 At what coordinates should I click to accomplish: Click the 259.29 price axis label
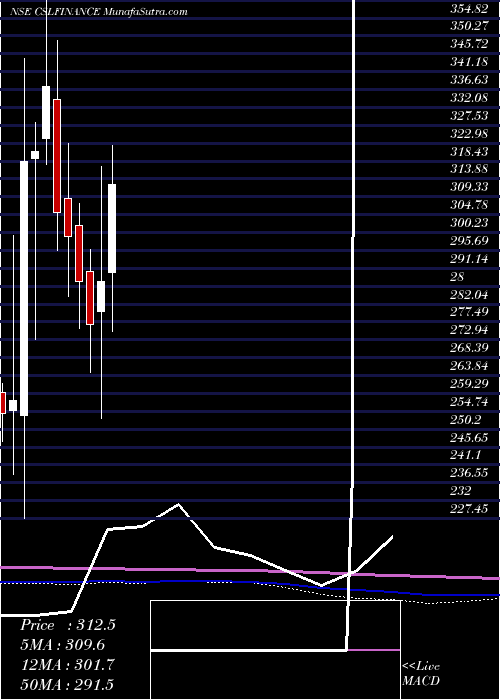point(469,383)
